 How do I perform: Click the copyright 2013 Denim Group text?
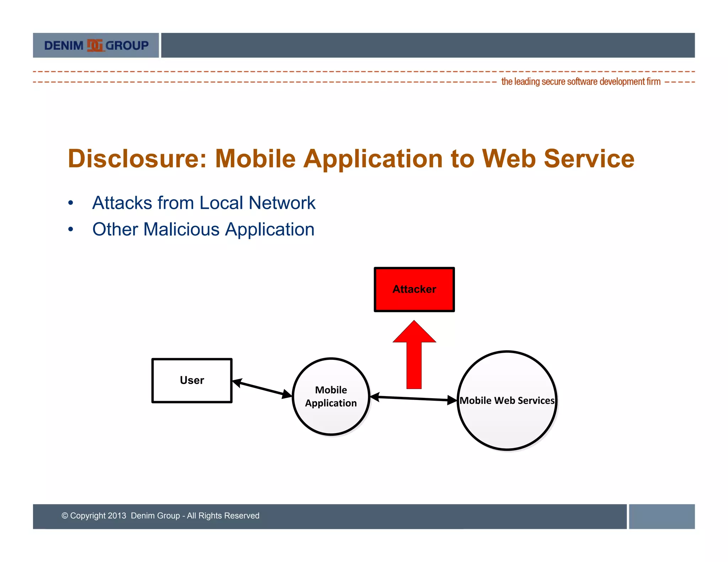click(x=160, y=515)
